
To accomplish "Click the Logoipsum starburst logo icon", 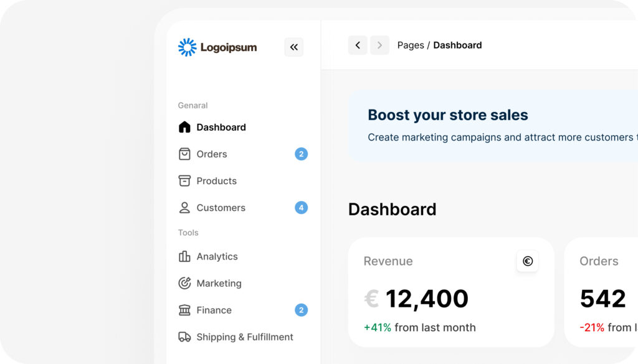I will coord(187,47).
